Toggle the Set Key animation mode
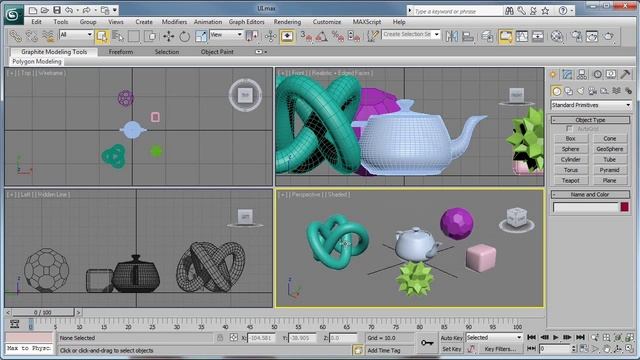 coord(451,349)
